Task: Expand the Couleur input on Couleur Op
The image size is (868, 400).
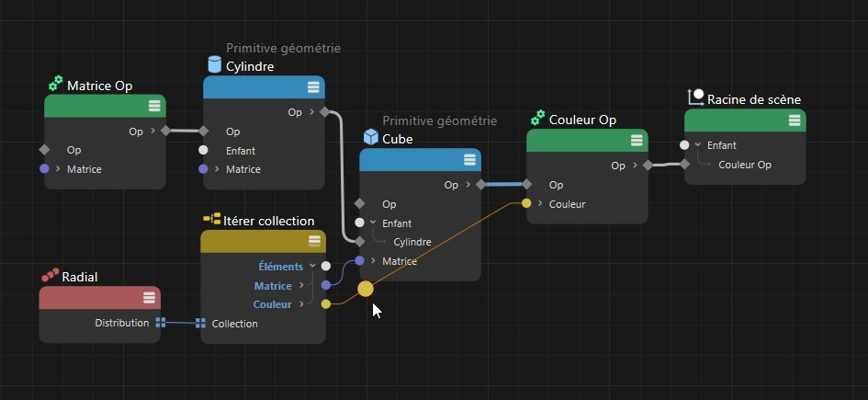Action: point(539,204)
